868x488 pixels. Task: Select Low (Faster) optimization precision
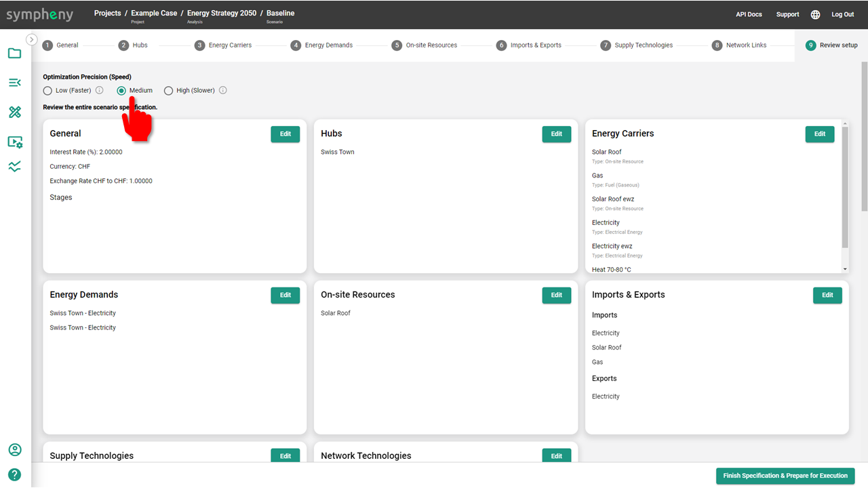point(47,91)
